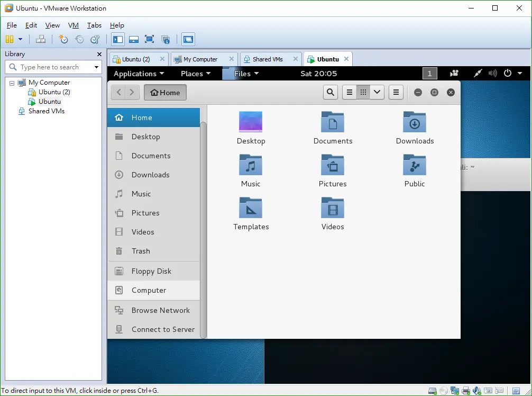This screenshot has width=532, height=396.
Task: Open the Files hamburger menu
Action: (396, 92)
